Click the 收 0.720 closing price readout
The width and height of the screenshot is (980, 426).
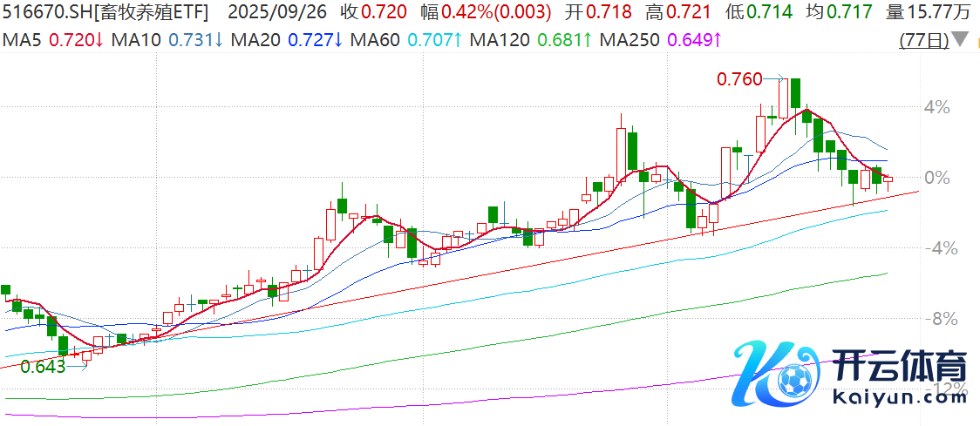tap(373, 12)
